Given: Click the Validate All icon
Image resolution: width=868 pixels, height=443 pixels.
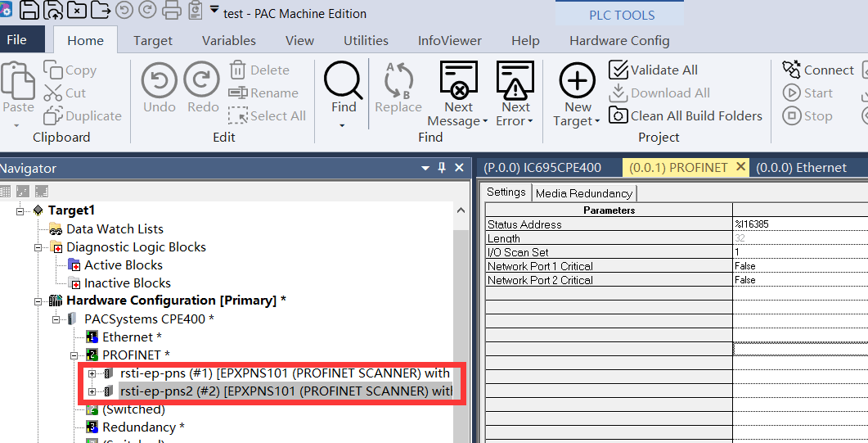Looking at the screenshot, I should 618,70.
